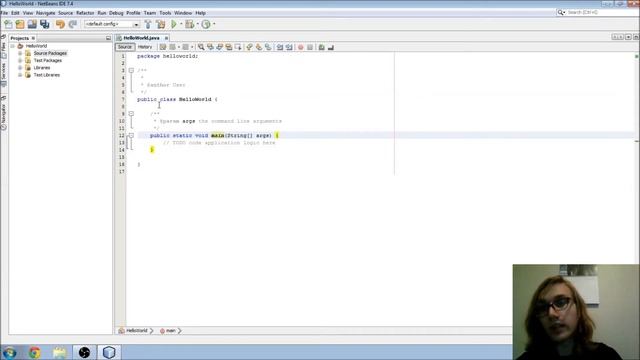Click the Shift Line Right icon
Image resolution: width=640 pixels, height=360 pixels.
coord(289,47)
